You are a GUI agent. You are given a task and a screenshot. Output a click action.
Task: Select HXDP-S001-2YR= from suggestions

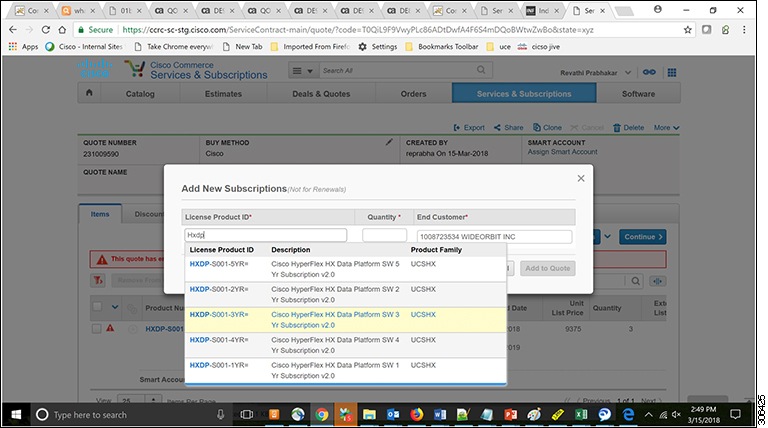point(345,294)
